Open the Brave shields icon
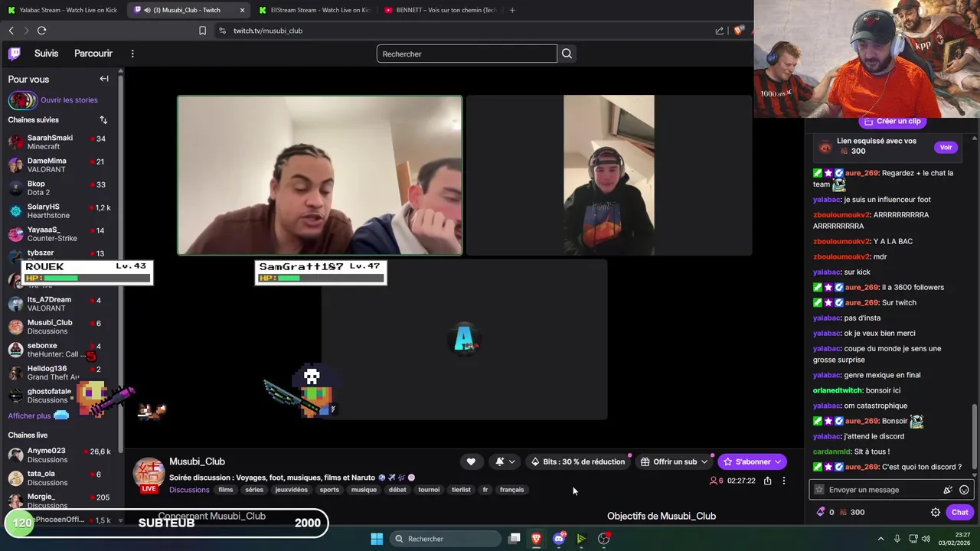 coord(739,31)
